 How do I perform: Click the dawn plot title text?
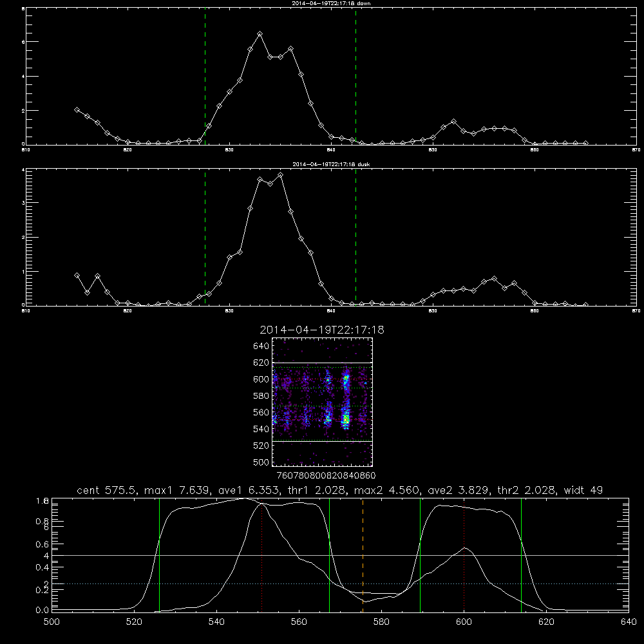pos(331,3)
